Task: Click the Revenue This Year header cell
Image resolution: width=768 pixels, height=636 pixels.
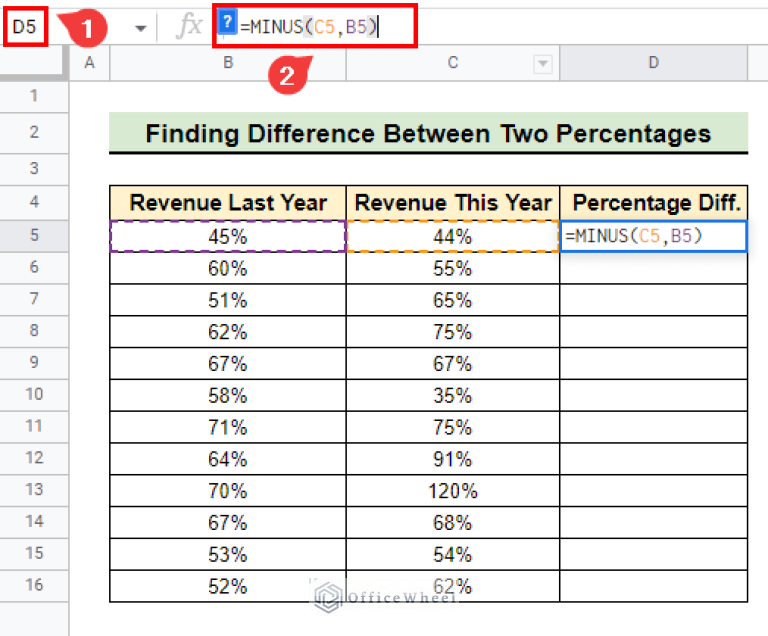Action: 453,203
